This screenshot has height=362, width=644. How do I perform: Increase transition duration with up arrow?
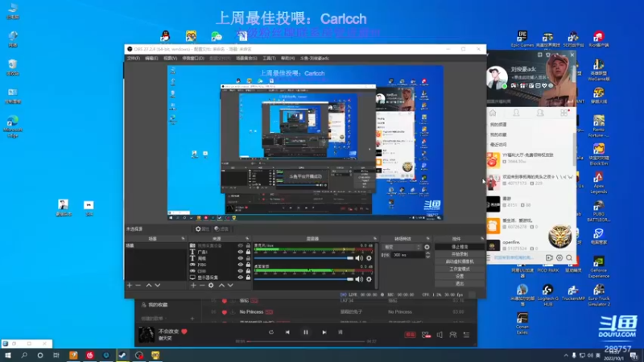point(427,253)
